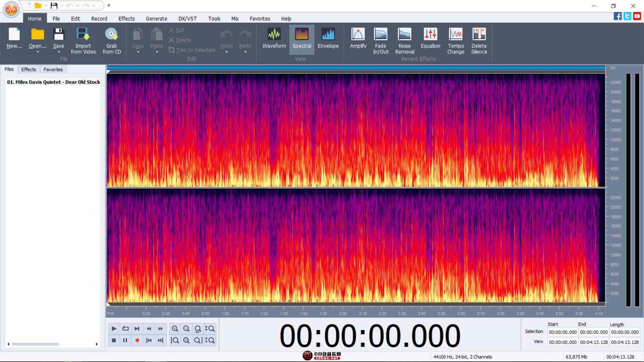The image size is (644, 362).
Task: Click Files panel horizontal scrollbar
Action: pos(53,344)
